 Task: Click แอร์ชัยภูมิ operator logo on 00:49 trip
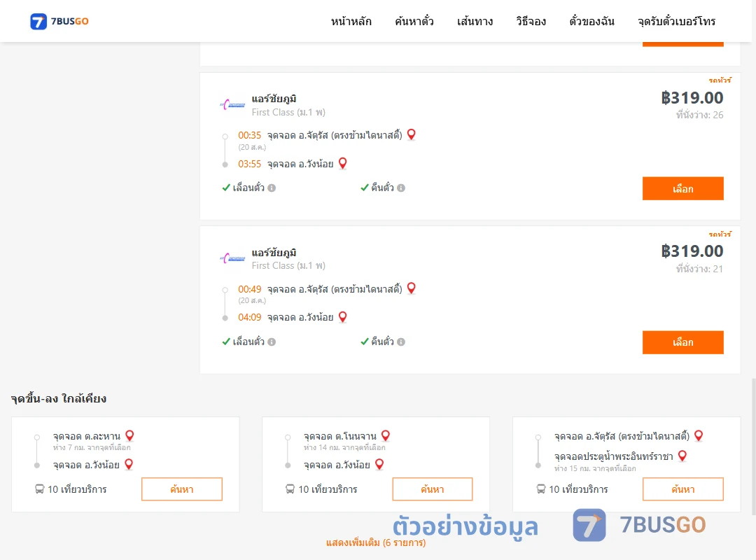point(232,258)
